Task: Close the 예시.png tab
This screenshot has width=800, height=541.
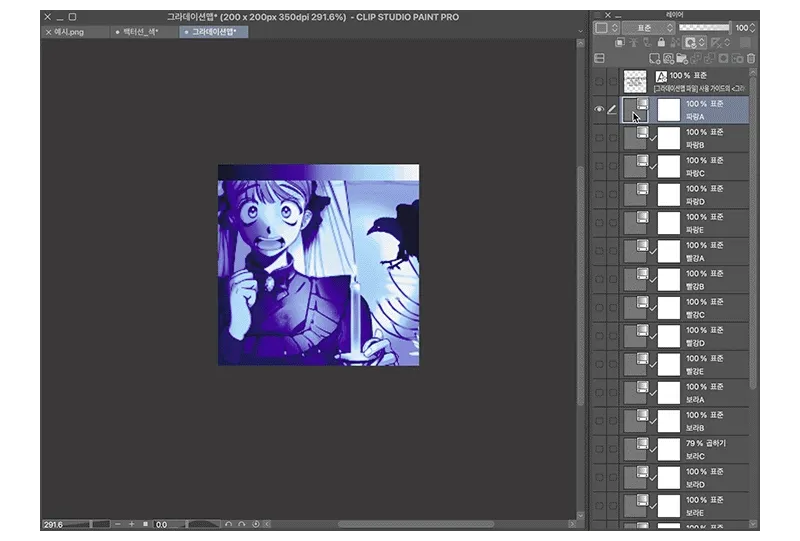Action: (x=48, y=32)
